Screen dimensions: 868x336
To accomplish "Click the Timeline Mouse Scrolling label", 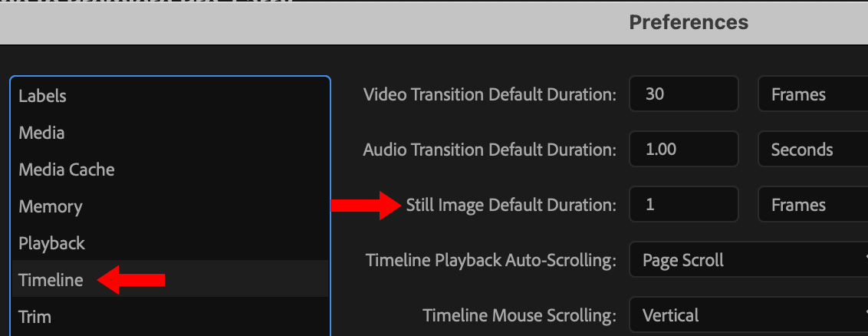I will (520, 315).
